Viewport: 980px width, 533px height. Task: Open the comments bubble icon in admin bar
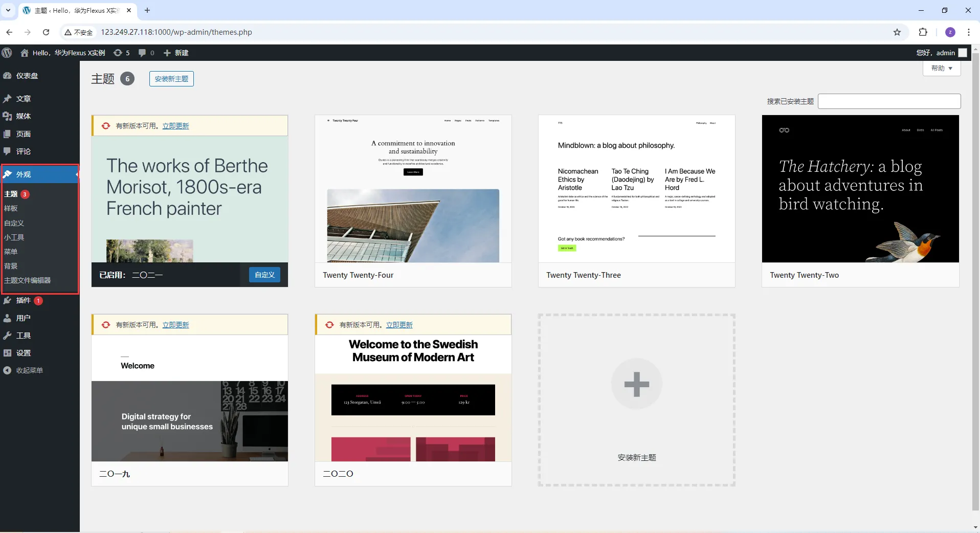pos(142,53)
